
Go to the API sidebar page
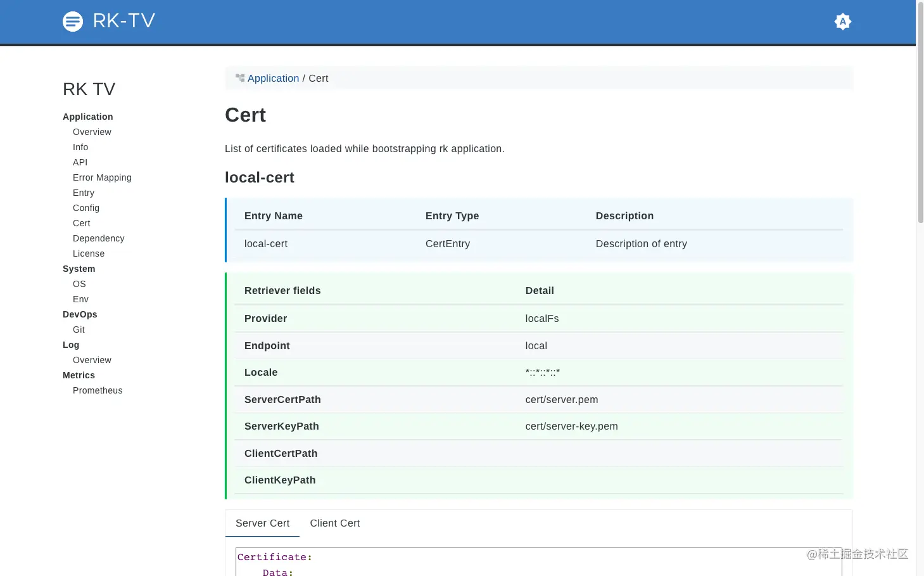point(80,162)
